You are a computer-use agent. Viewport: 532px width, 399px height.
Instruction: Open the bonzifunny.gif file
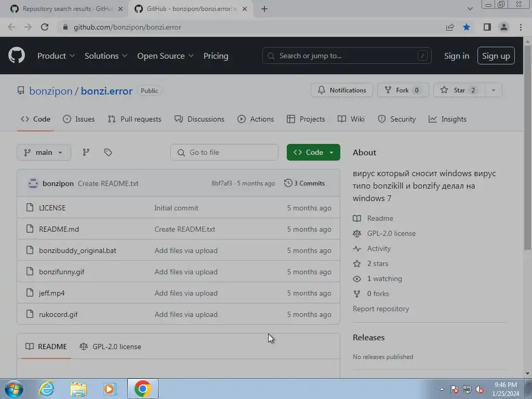(x=61, y=272)
